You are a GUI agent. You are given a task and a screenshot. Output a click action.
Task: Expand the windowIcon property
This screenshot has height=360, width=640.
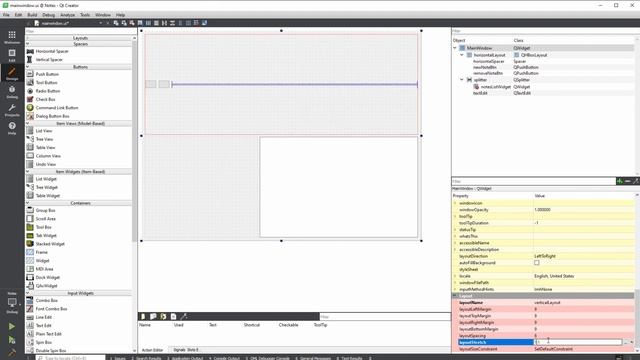tap(455, 203)
